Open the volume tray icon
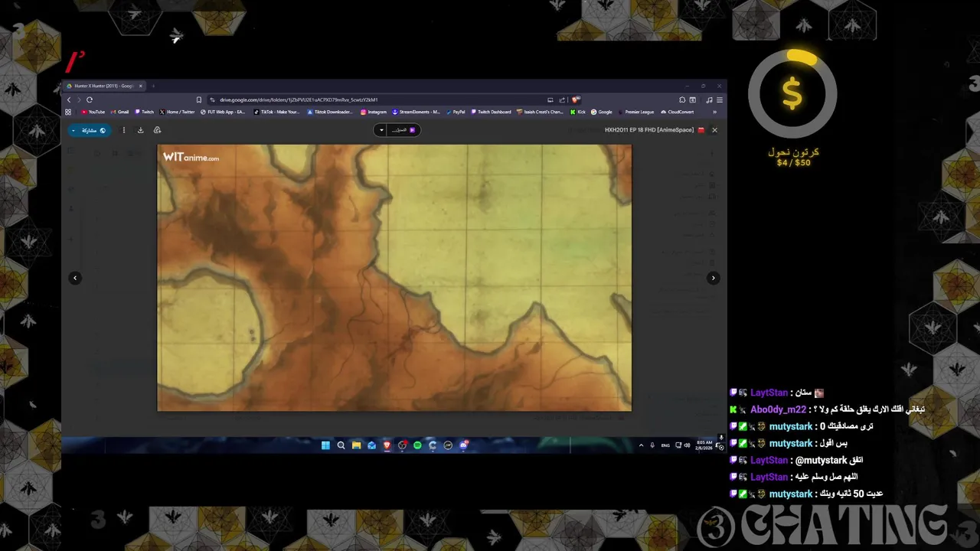This screenshot has height=551, width=980. point(687,445)
